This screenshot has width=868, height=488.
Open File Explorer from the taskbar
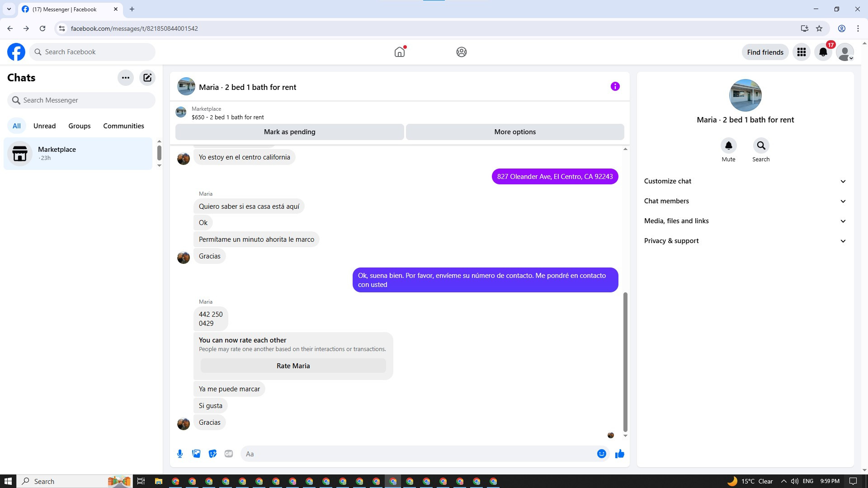pos(158,481)
